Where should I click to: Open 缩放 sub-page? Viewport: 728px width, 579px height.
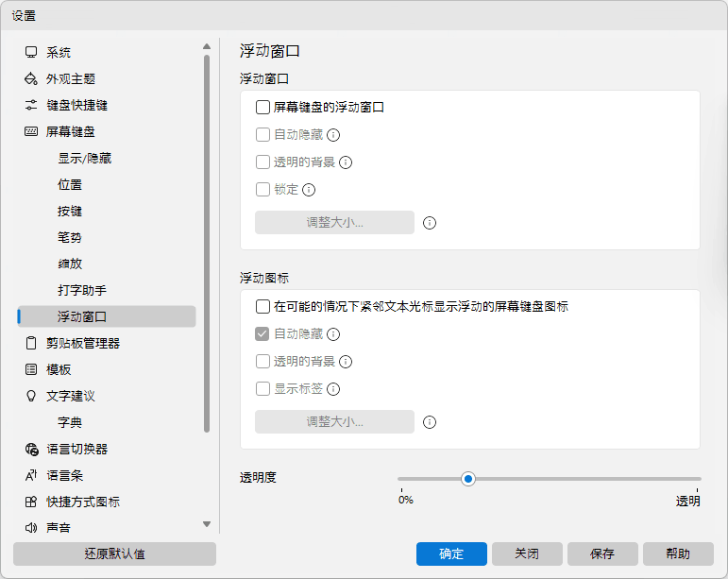(x=107, y=264)
